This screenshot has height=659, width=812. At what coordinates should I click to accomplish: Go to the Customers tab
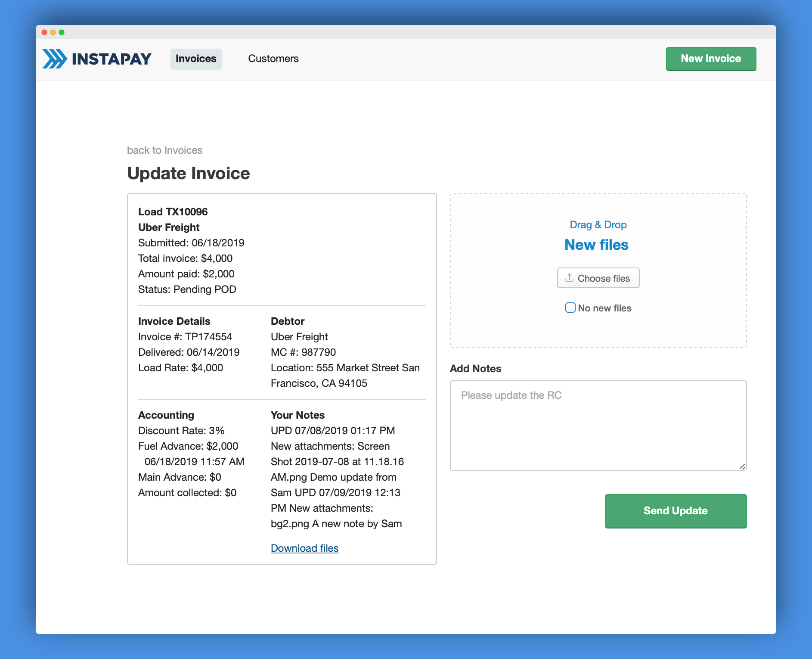click(273, 59)
